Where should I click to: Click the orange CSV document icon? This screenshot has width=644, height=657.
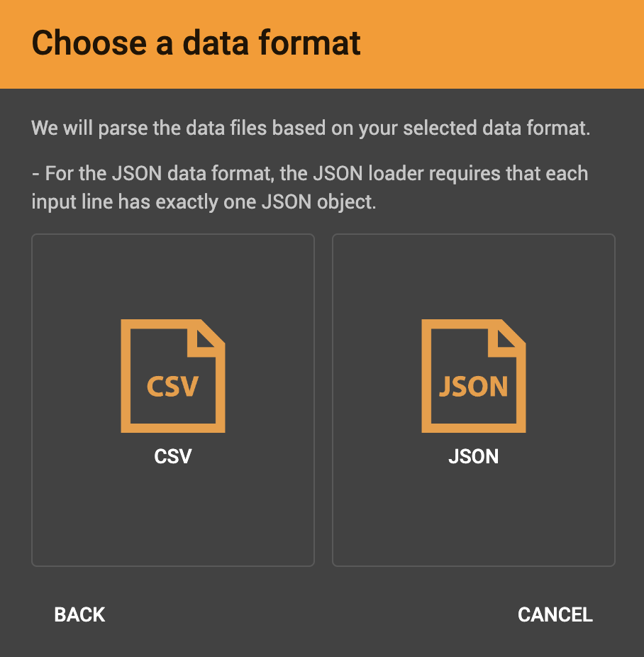click(x=173, y=376)
